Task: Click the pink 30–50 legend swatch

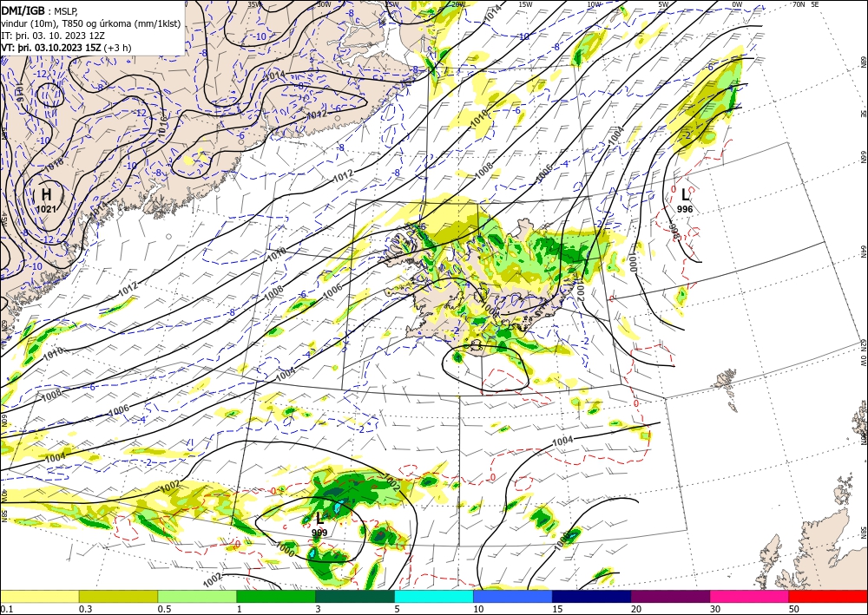Action: coord(749,596)
